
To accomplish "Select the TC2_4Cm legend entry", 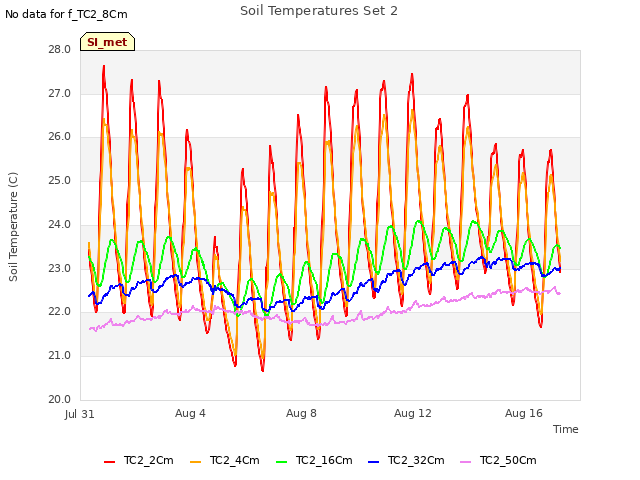I will click(225, 461).
